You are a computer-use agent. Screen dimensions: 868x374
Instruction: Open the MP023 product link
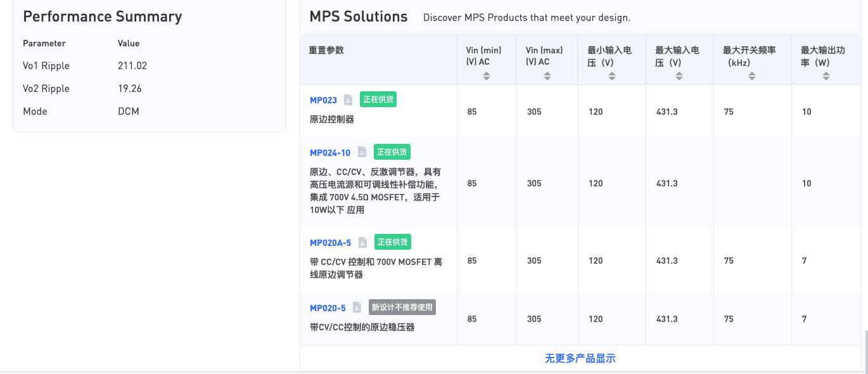click(323, 100)
